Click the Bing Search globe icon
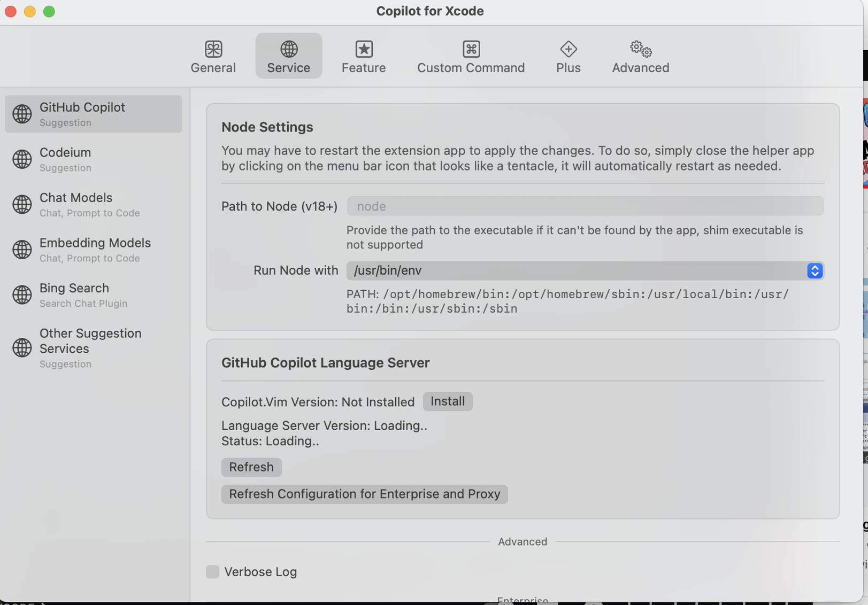Viewport: 868px width, 605px height. [x=22, y=295]
